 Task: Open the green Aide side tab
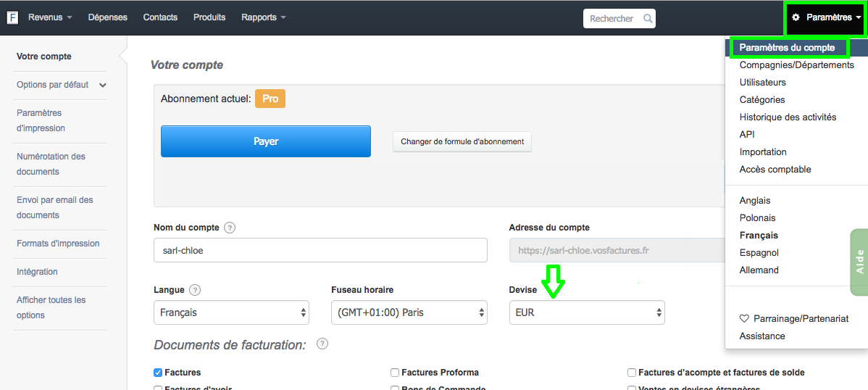[859, 262]
